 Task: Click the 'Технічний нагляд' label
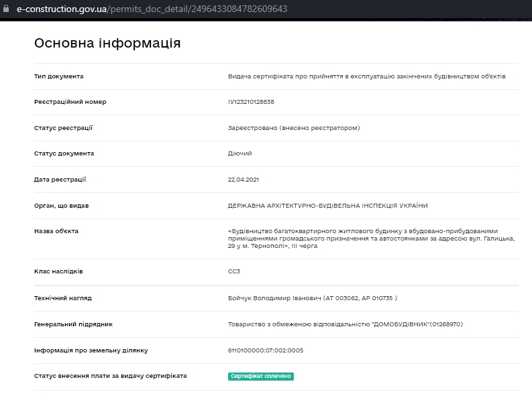(63, 298)
